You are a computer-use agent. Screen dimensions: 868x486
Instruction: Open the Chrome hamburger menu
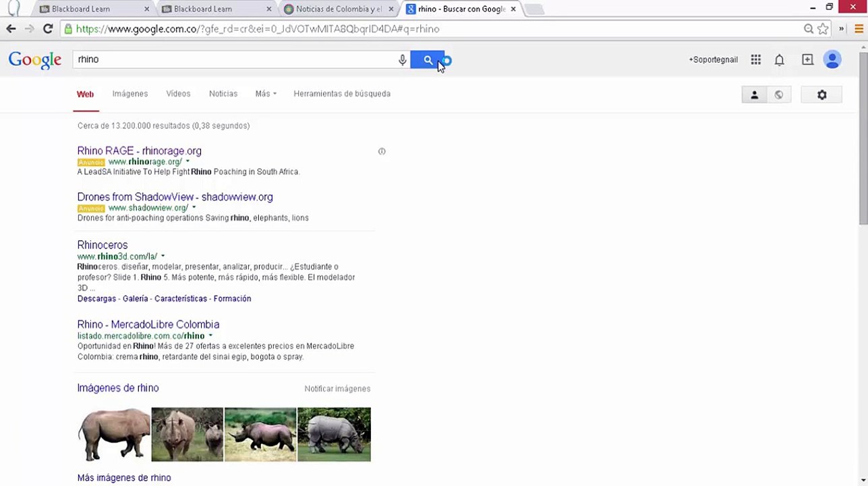tap(859, 29)
